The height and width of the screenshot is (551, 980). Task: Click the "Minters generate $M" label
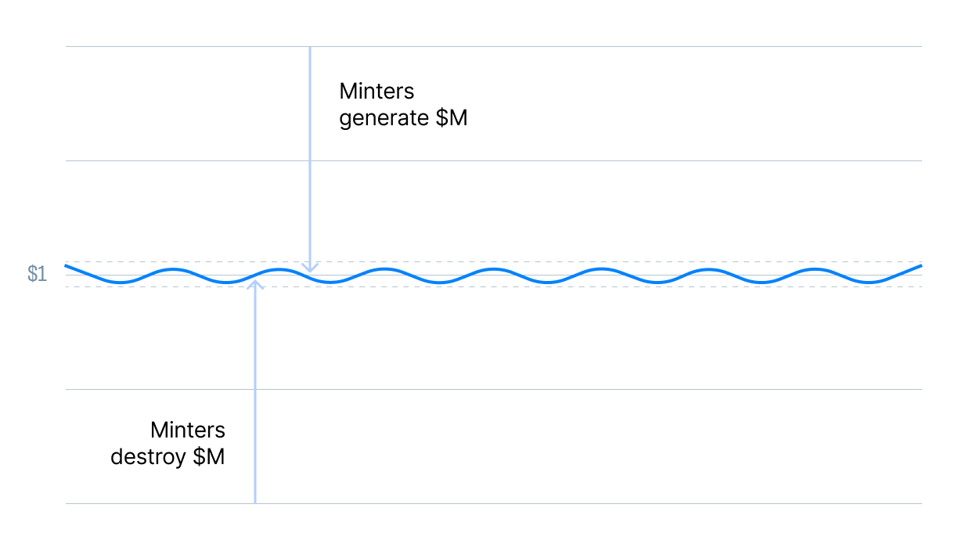pyautogui.click(x=403, y=105)
